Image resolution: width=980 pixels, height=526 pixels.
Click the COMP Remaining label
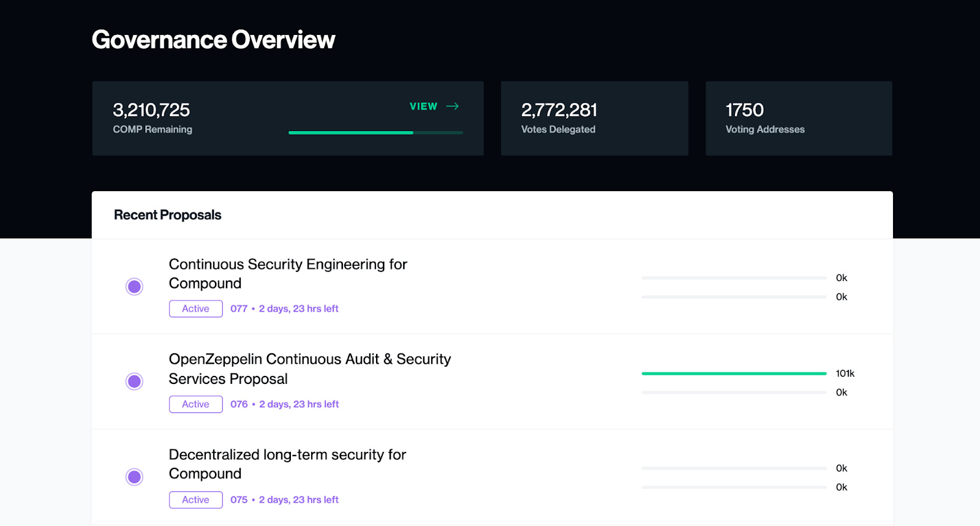(x=153, y=129)
